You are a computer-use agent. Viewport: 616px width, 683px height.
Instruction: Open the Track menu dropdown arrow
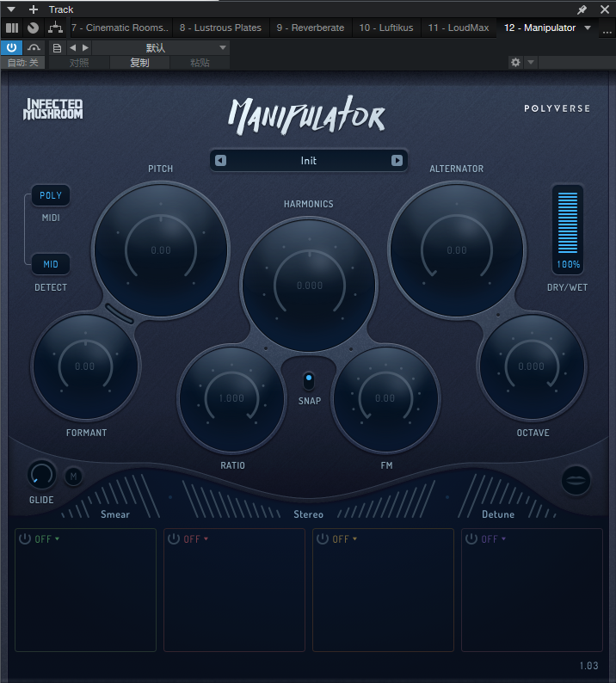(11, 9)
